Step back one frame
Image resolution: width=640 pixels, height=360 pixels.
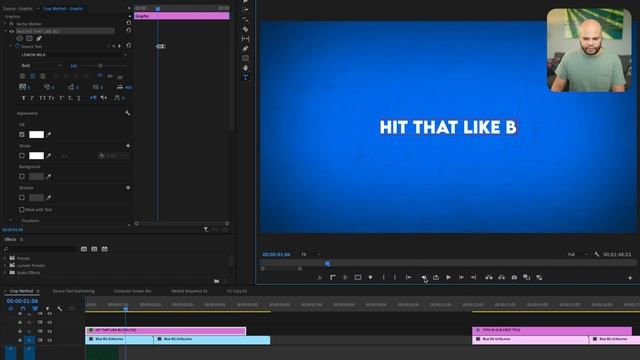click(x=423, y=278)
